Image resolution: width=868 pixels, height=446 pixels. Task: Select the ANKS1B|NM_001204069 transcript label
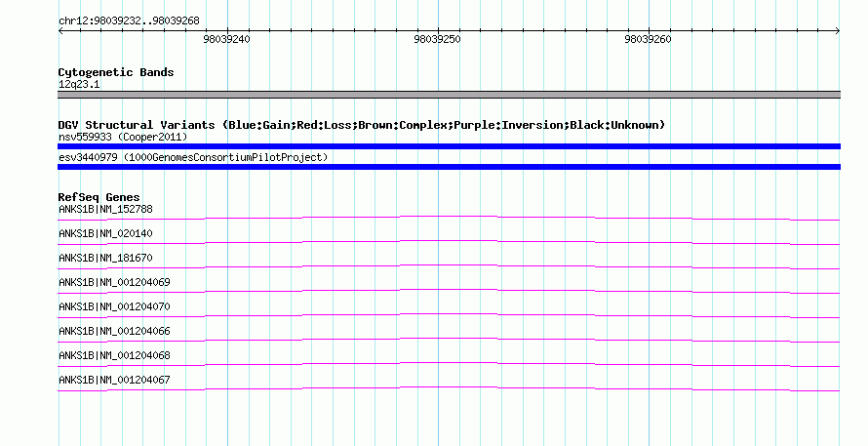point(114,282)
